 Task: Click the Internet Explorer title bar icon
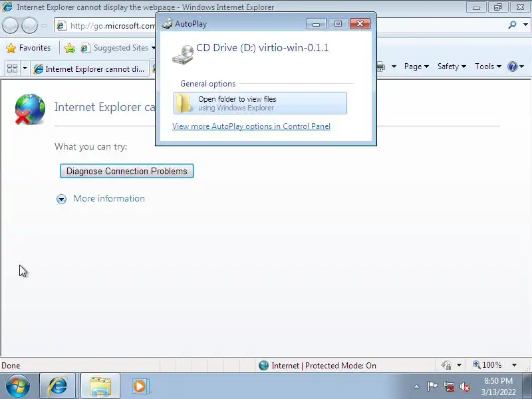click(x=7, y=7)
